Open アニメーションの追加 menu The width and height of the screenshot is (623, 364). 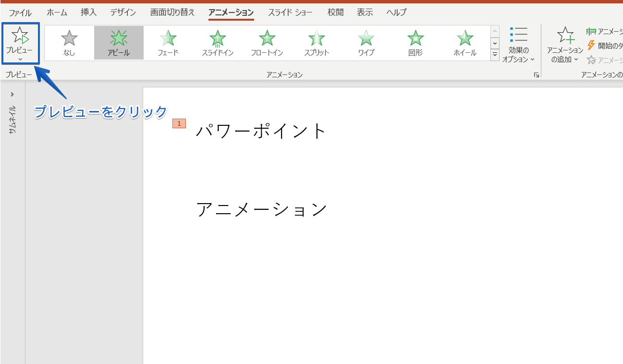565,45
